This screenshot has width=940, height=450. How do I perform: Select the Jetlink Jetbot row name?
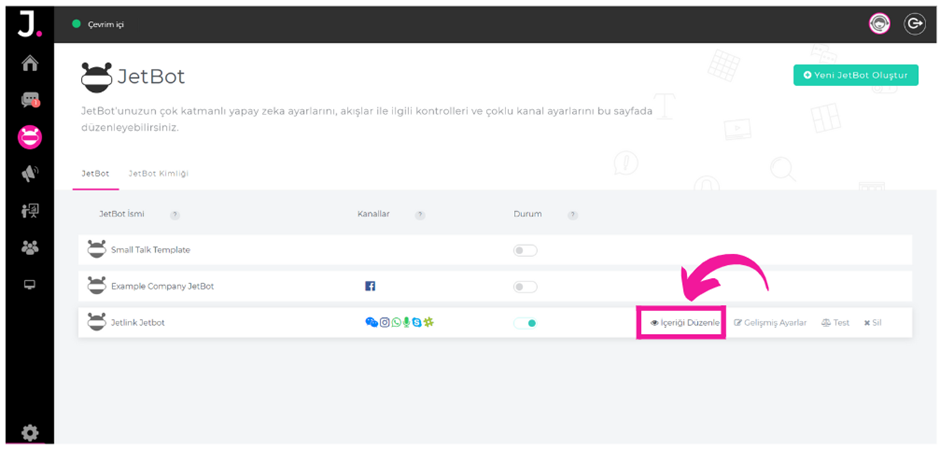(x=138, y=322)
